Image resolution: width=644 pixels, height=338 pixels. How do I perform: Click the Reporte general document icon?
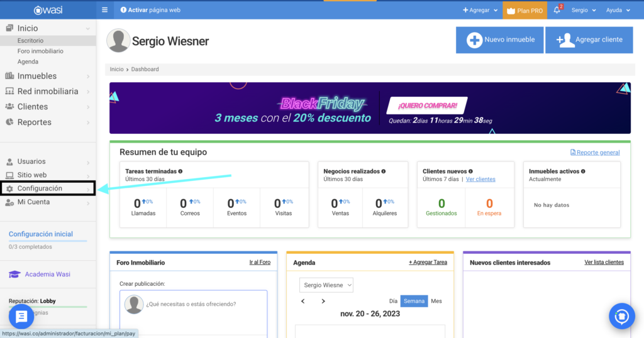[573, 152]
